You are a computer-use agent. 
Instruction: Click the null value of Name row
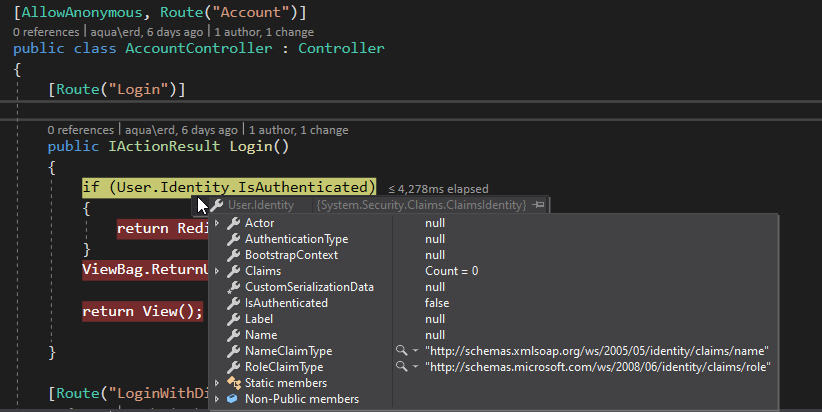435,335
